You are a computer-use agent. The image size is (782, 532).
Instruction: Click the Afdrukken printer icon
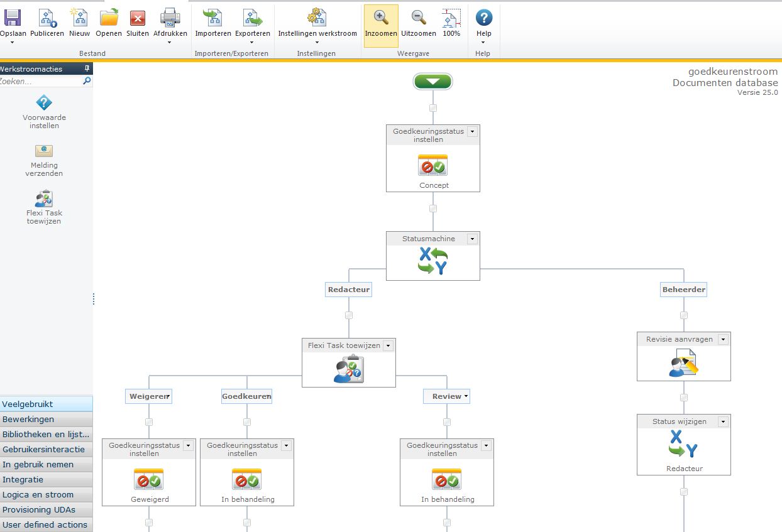click(x=170, y=17)
